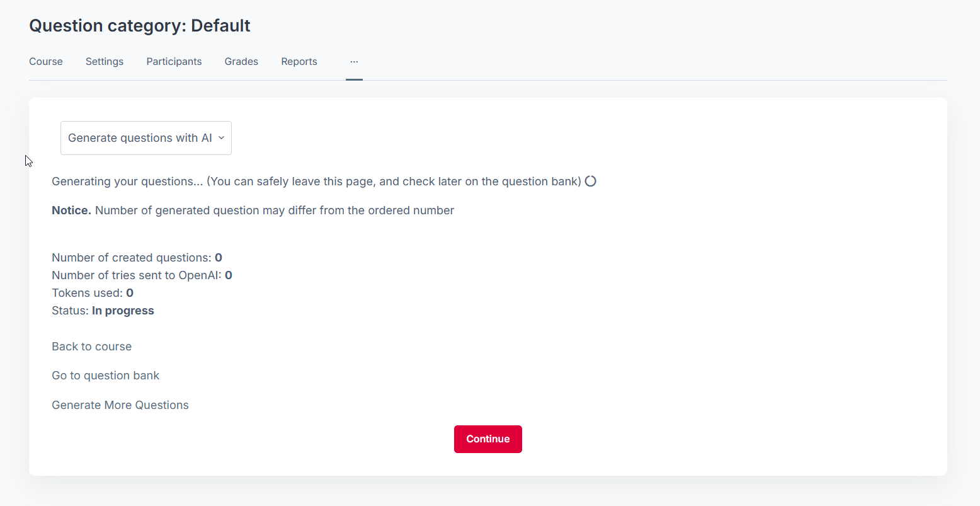The image size is (980, 506).
Task: Click the Back to course link
Action: (x=92, y=347)
